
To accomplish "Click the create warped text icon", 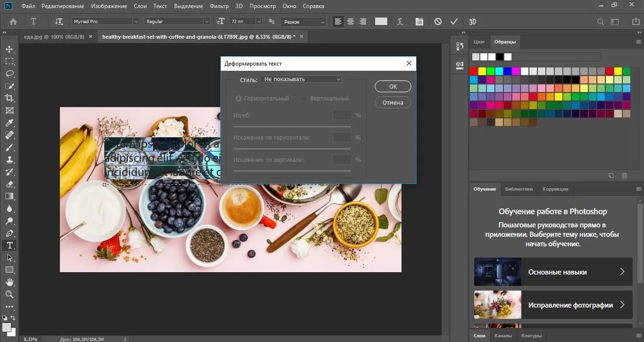I will (x=400, y=22).
